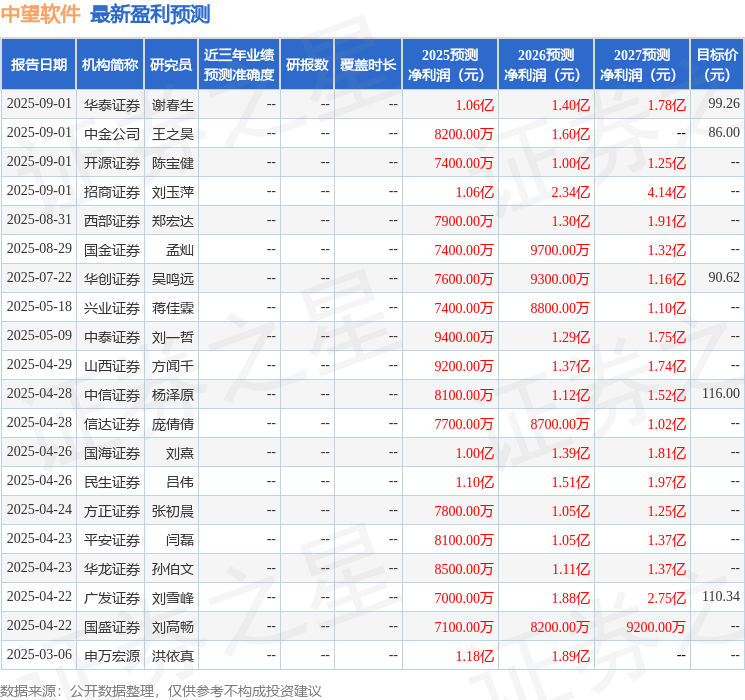Select the 目标价 column header
The width and height of the screenshot is (745, 700).
[717, 64]
